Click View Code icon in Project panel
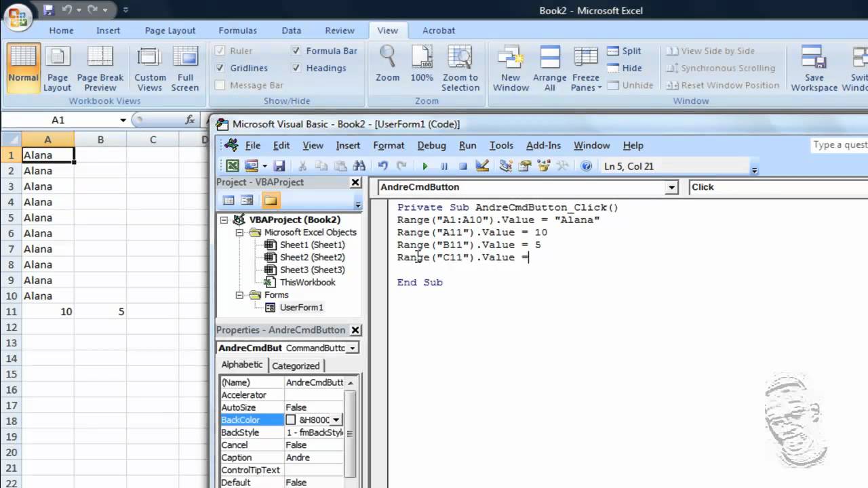 pos(229,201)
